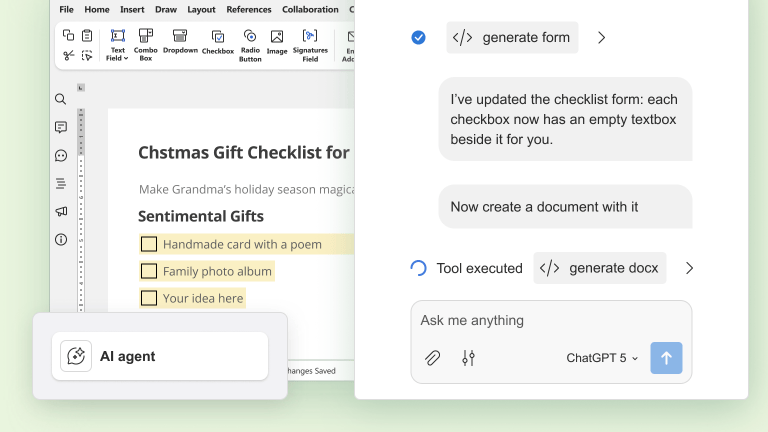This screenshot has height=432, width=768.
Task: Click the generate form code icon
Action: coord(462,37)
